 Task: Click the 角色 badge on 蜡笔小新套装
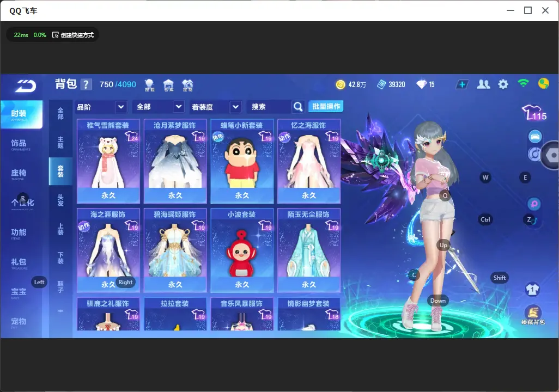coord(217,137)
